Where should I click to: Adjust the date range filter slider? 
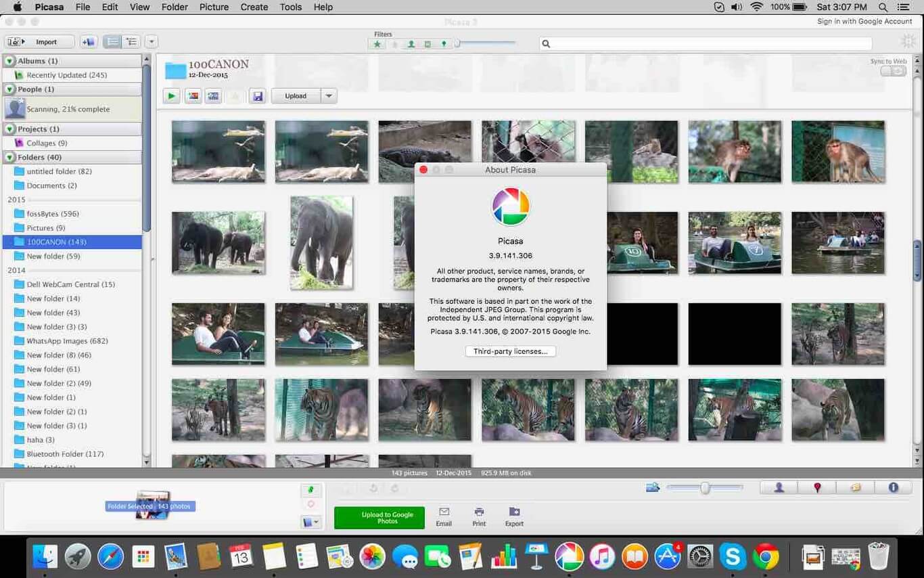(485, 43)
